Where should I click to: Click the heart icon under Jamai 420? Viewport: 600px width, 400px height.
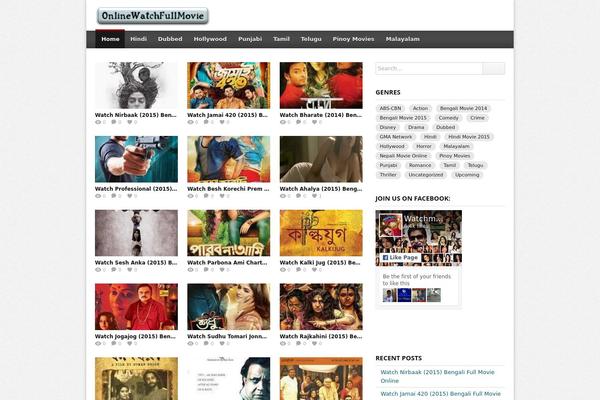click(222, 122)
